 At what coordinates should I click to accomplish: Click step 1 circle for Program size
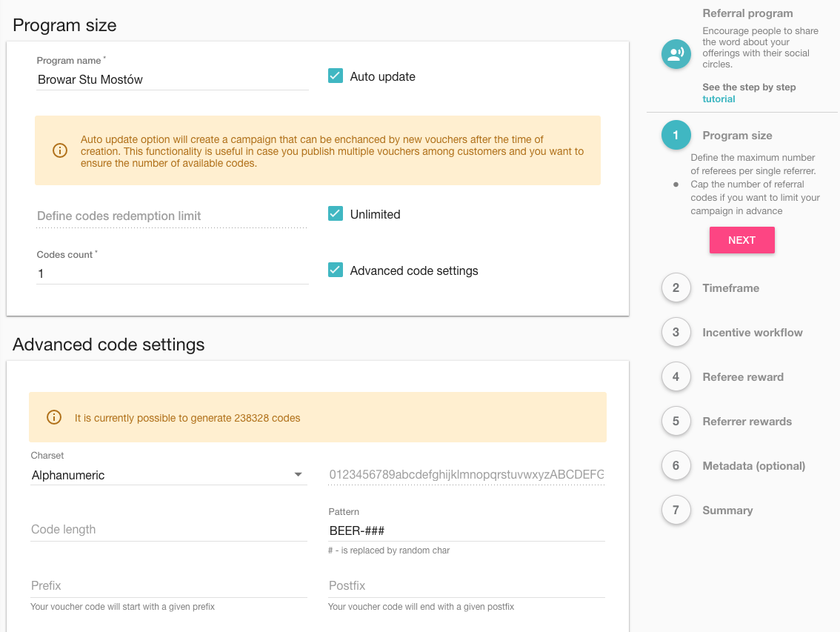point(676,136)
